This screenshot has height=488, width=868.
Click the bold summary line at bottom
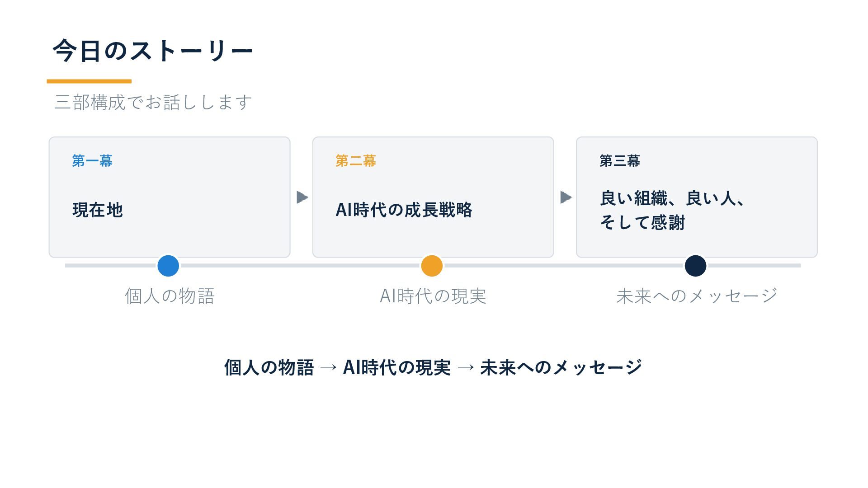[x=433, y=367]
